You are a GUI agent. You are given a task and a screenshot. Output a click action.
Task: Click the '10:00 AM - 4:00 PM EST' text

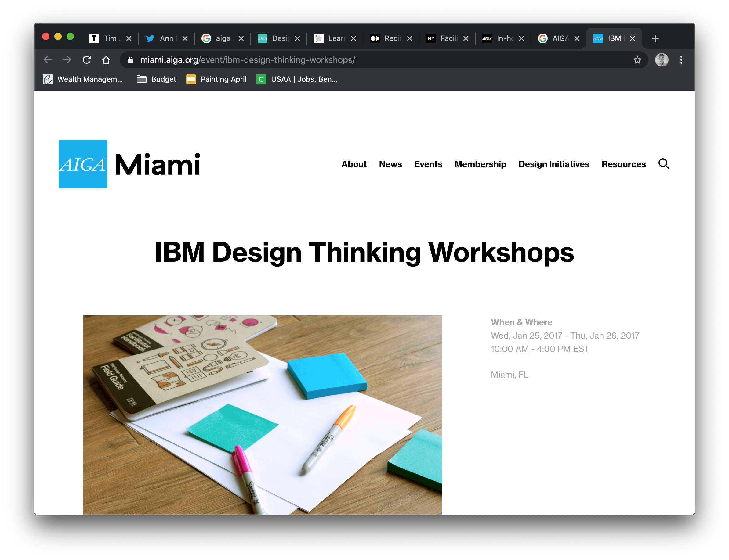point(539,349)
